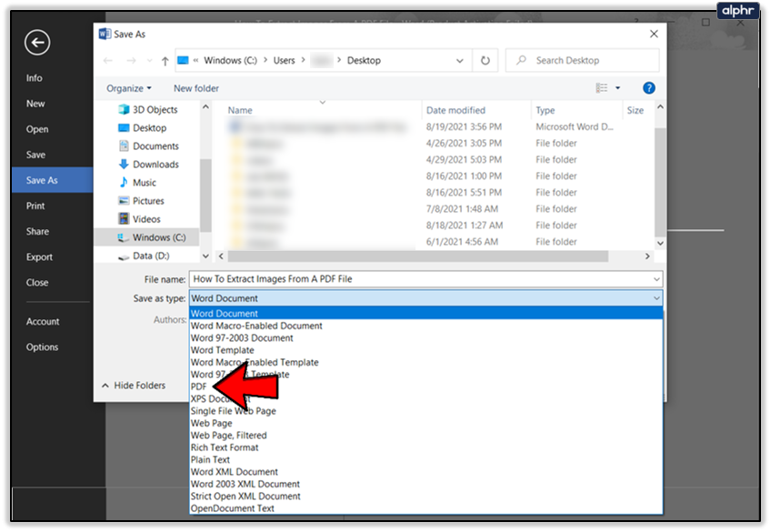Select Documents folder in navigation pane
The image size is (771, 532).
(x=148, y=146)
